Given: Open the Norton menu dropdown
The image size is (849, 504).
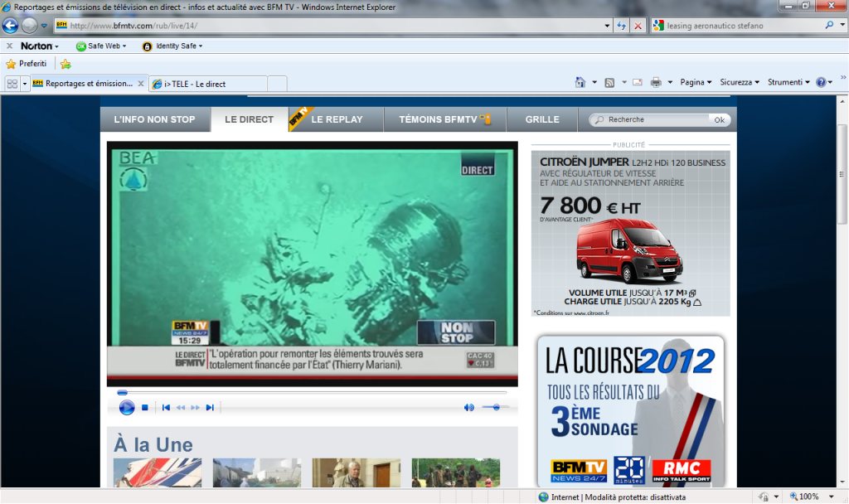Looking at the screenshot, I should tap(40, 46).
